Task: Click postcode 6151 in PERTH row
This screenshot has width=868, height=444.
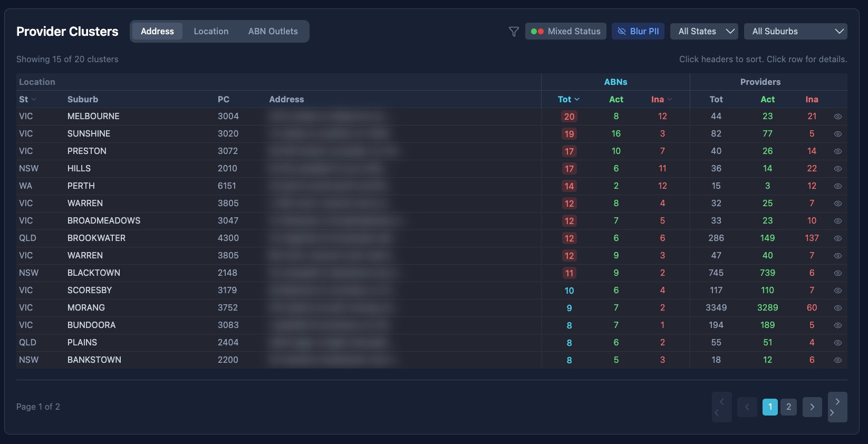Action: tap(227, 186)
